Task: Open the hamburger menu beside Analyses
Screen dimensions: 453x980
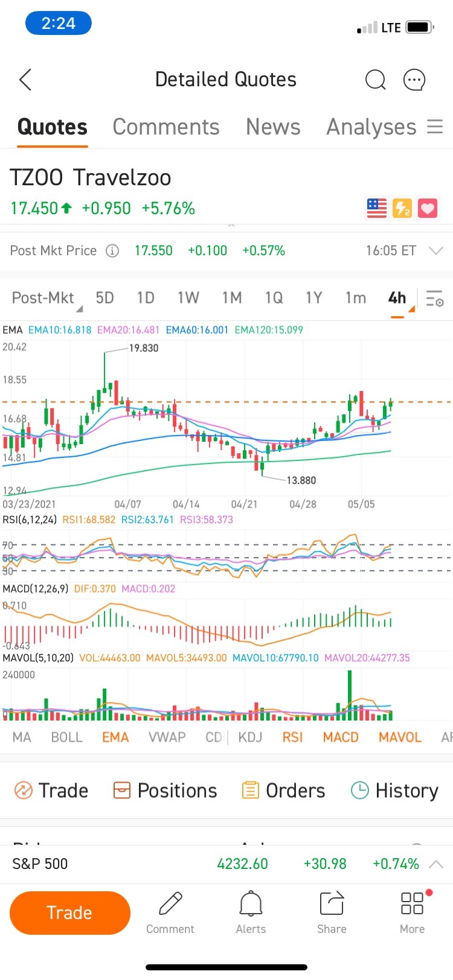Action: 435,127
